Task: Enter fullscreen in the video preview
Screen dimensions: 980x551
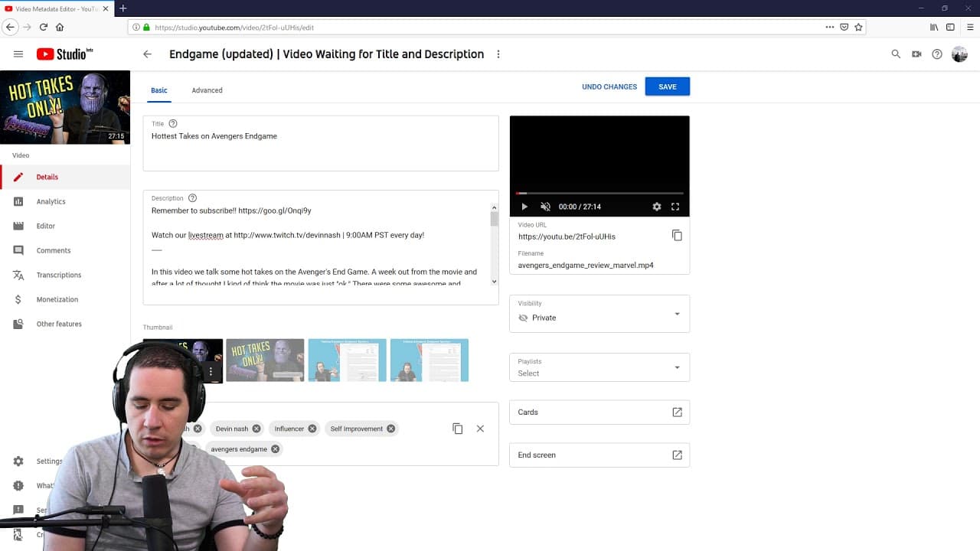Action: 675,207
